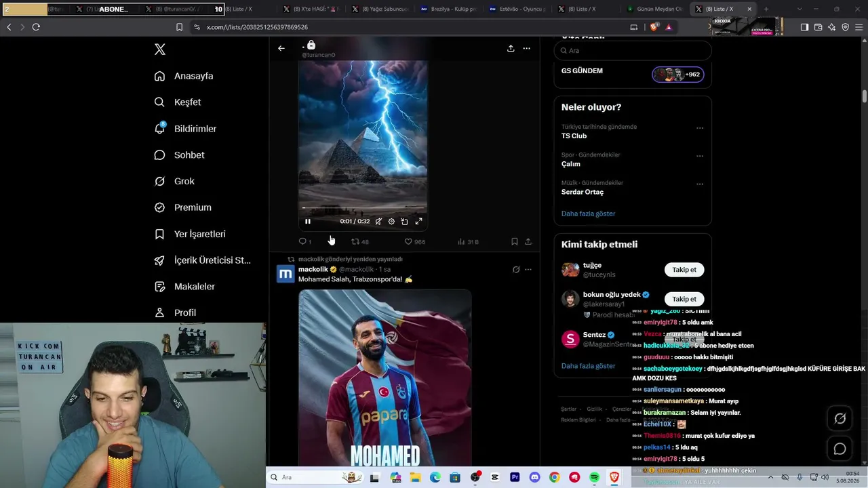Show more follow suggestions
The width and height of the screenshot is (868, 488).
[588, 366]
